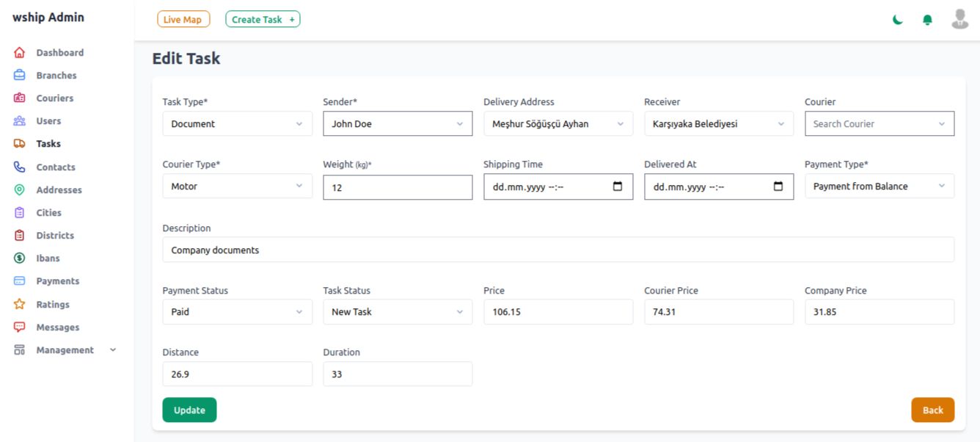Open the Task Status dropdown
The width and height of the screenshot is (980, 442).
click(397, 312)
